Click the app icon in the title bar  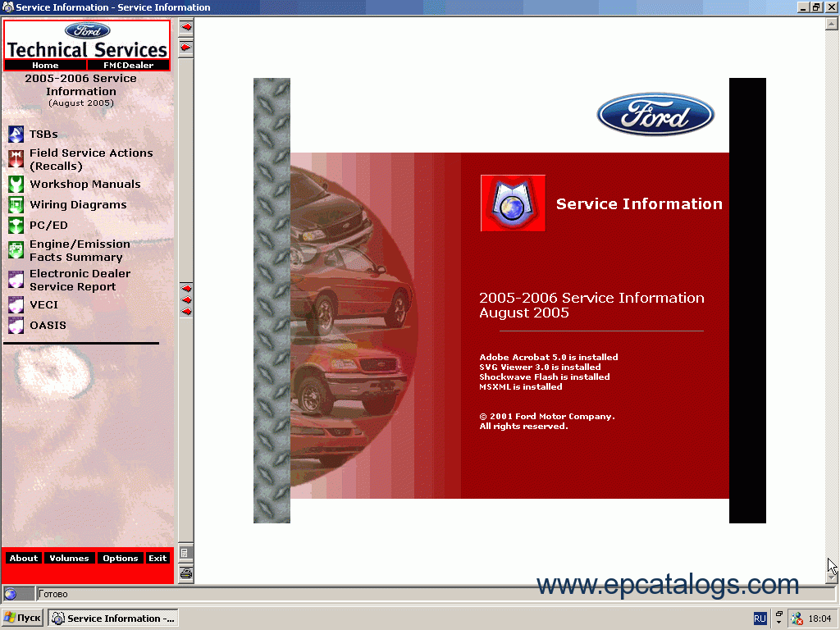(x=7, y=7)
